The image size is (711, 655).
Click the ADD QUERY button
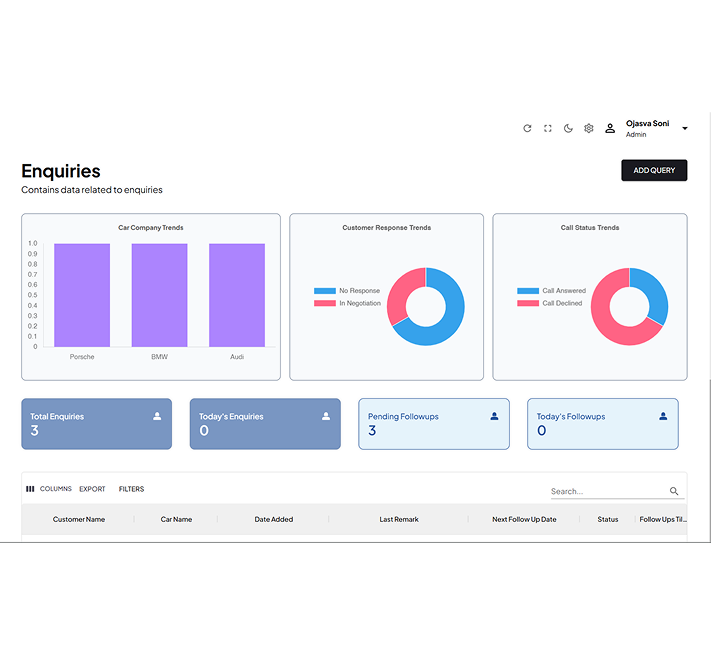tap(654, 170)
